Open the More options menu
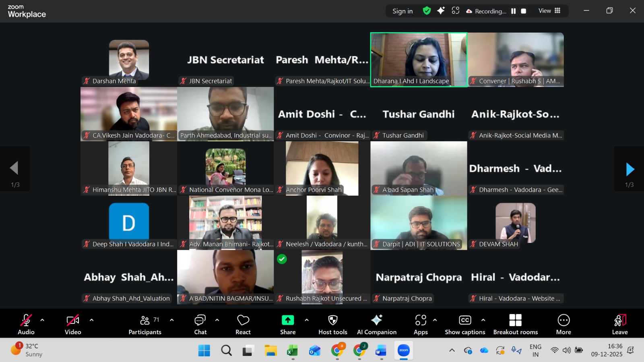Image resolution: width=644 pixels, height=362 pixels. point(563,325)
